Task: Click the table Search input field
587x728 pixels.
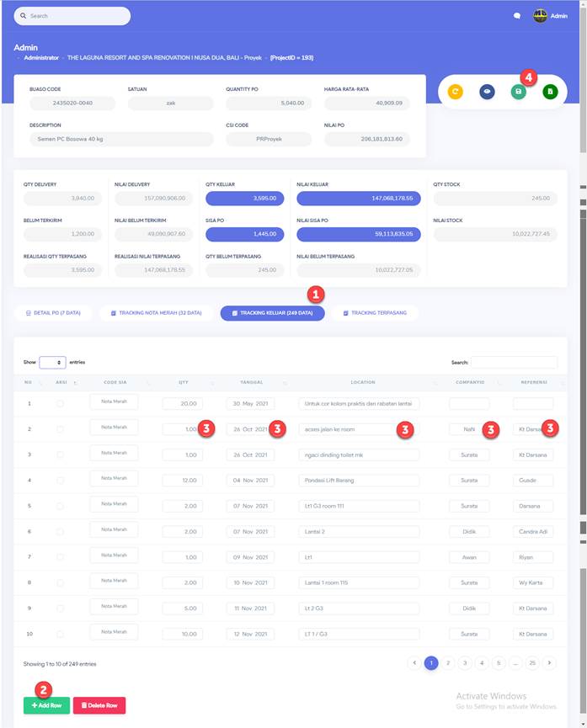Action: tap(514, 362)
